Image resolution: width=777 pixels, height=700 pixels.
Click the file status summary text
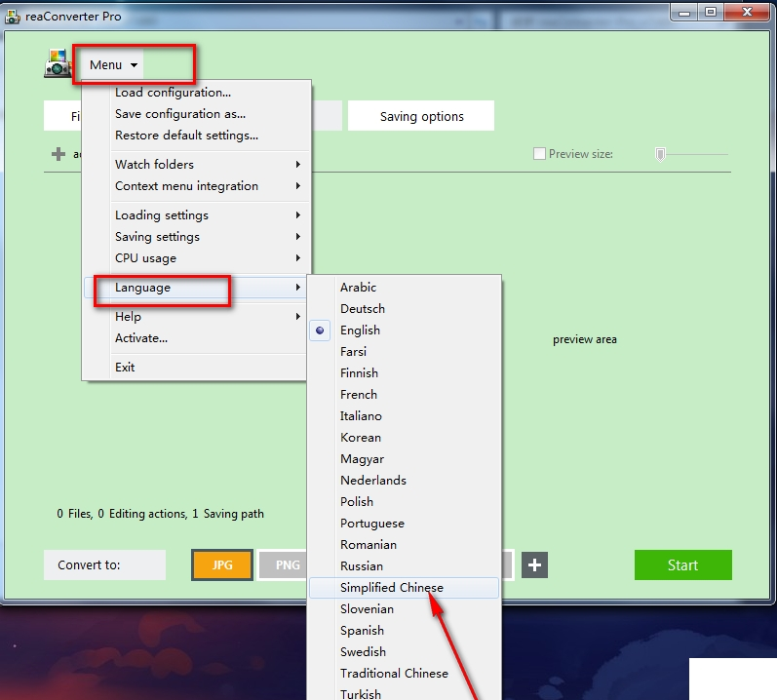[x=160, y=514]
